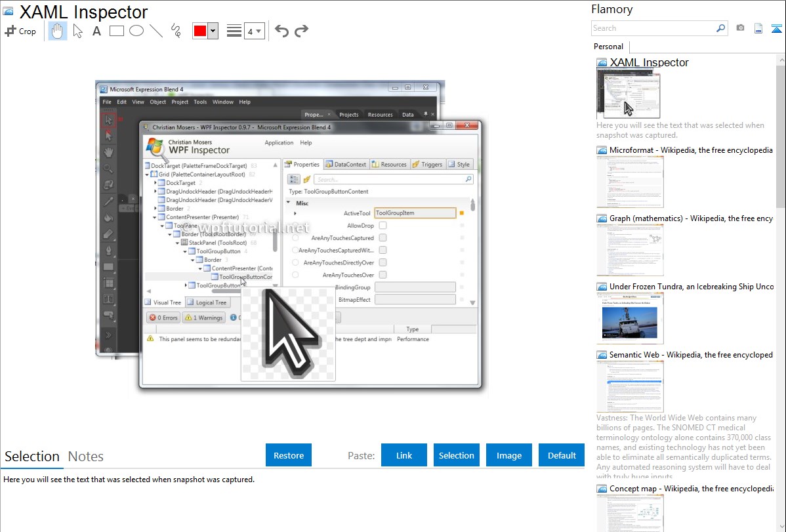Open the File menu in Expression Blend

click(107, 102)
